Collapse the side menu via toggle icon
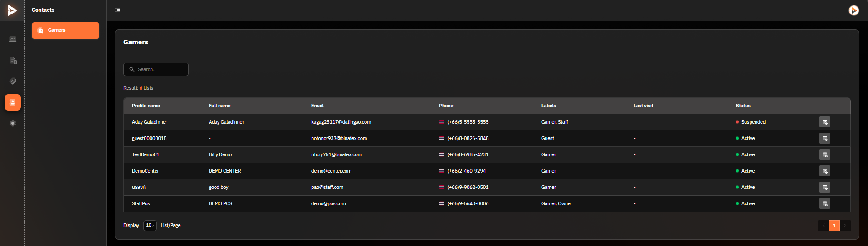The image size is (868, 246). click(x=117, y=10)
